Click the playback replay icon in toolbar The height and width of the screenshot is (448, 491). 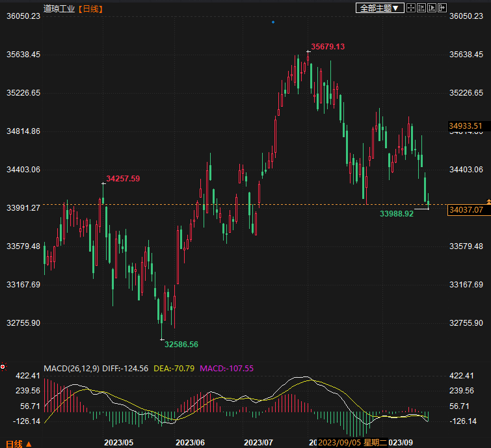[432, 8]
